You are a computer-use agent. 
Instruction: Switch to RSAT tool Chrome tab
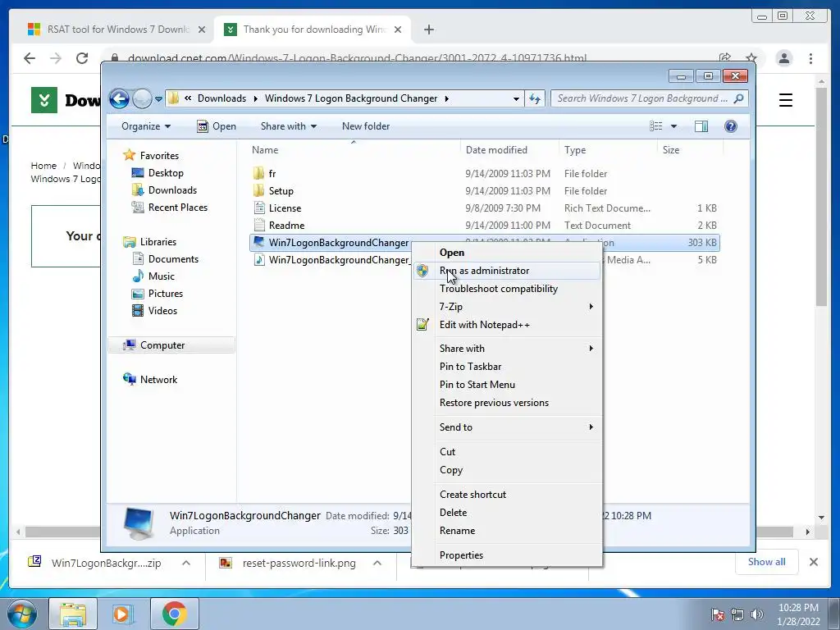(x=115, y=30)
